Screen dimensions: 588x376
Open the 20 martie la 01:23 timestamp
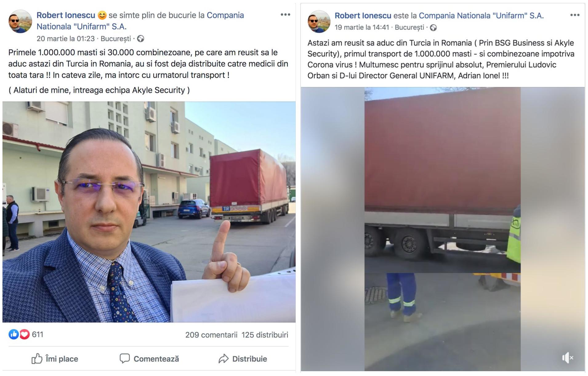tap(66, 39)
